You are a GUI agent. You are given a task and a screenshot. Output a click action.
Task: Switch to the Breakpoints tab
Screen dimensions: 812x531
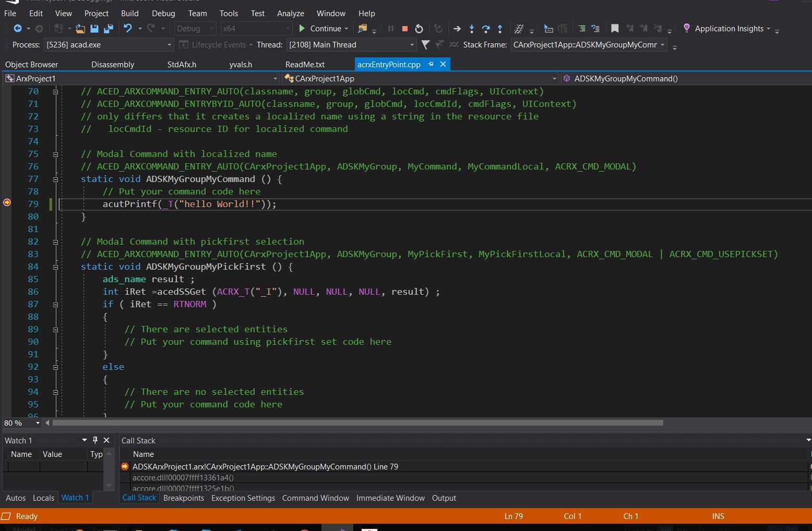(x=184, y=498)
